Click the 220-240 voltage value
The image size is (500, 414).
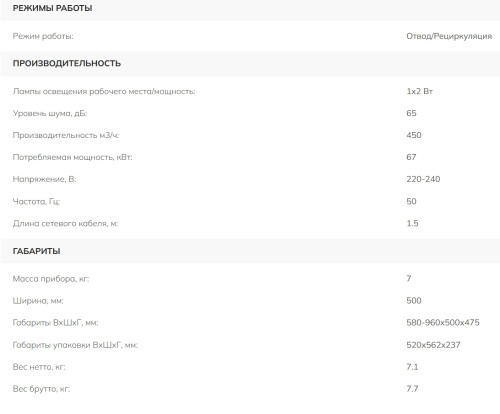click(x=423, y=179)
